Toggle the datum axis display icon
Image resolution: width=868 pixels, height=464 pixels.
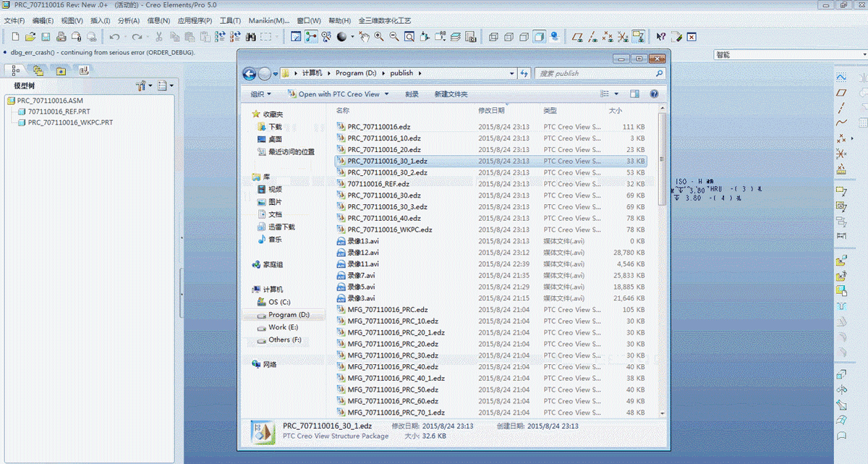coord(592,36)
